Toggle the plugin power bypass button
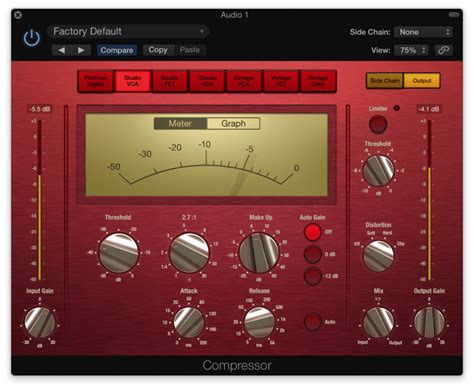The height and width of the screenshot is (389, 474). point(32,38)
